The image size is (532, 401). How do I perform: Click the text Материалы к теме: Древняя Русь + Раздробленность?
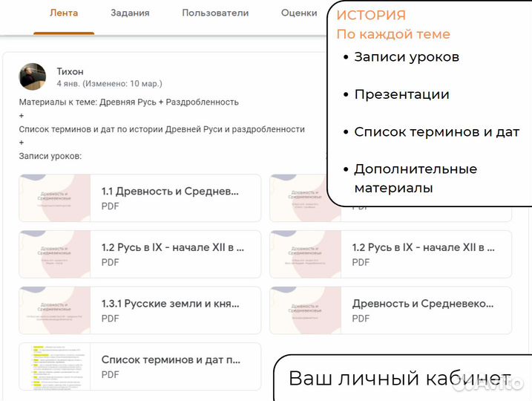click(x=128, y=102)
